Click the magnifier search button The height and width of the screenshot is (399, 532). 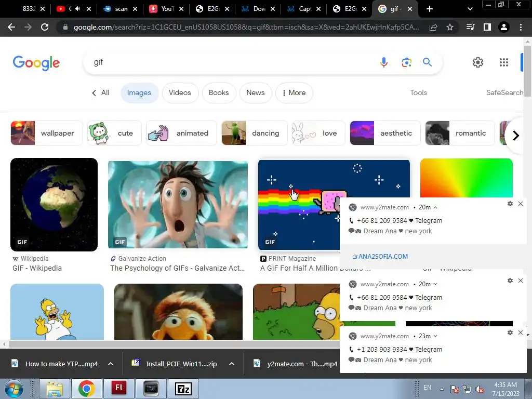[427, 62]
